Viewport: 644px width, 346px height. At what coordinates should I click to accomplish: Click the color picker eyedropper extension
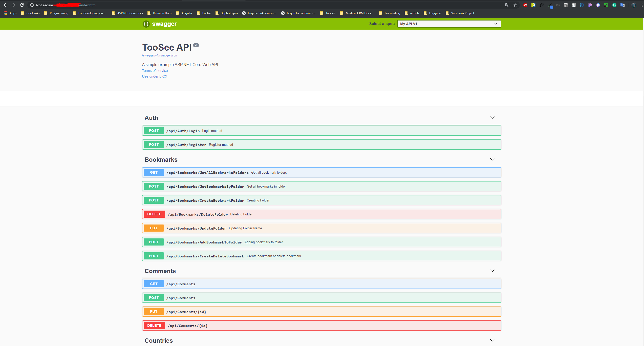coord(550,5)
